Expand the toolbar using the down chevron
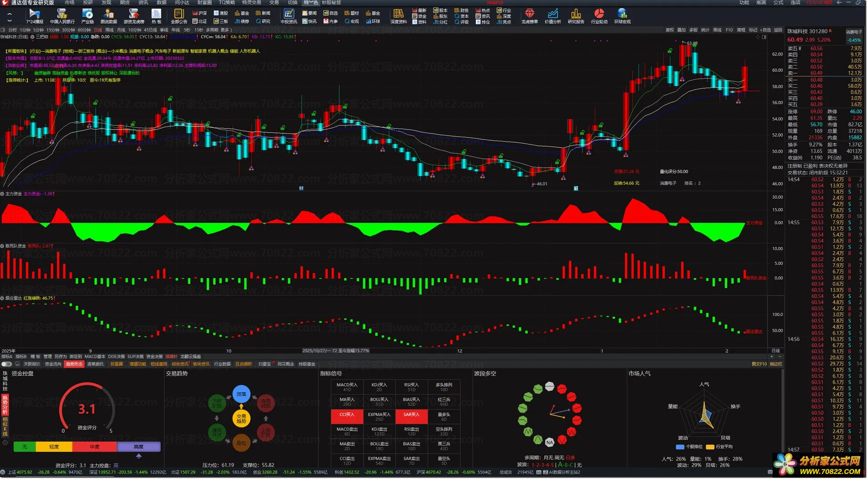868x479 pixels. (x=10, y=20)
